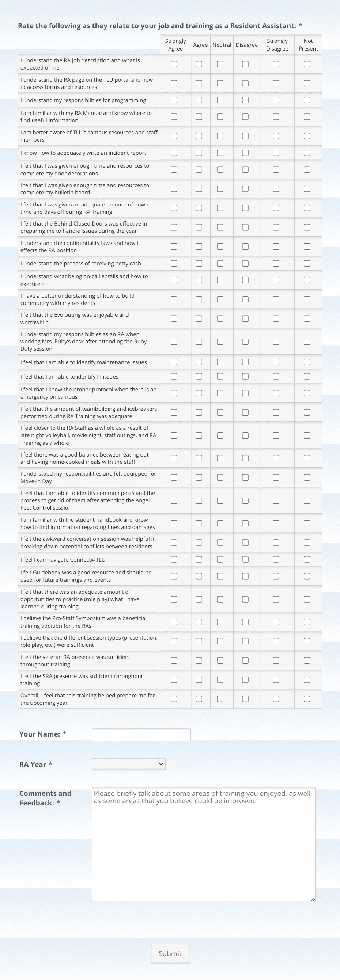Submit the RA training survey
The height and width of the screenshot is (980, 340).
coord(170,953)
